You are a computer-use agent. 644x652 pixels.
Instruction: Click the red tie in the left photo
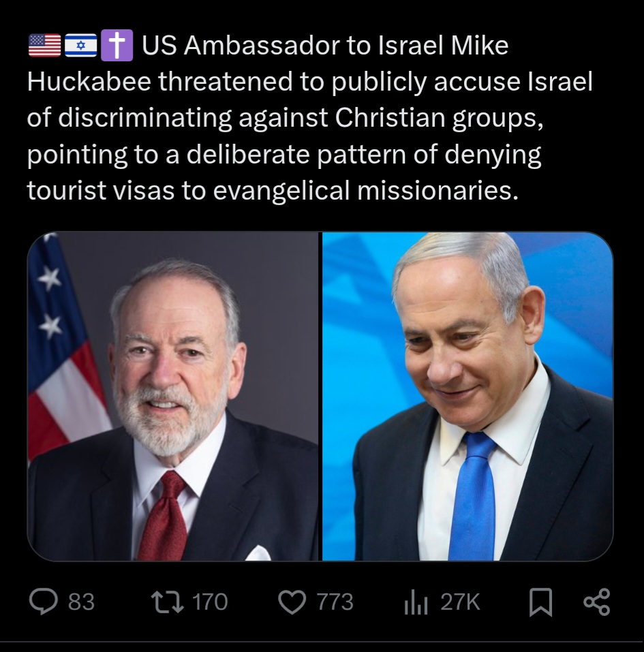pyautogui.click(x=163, y=516)
